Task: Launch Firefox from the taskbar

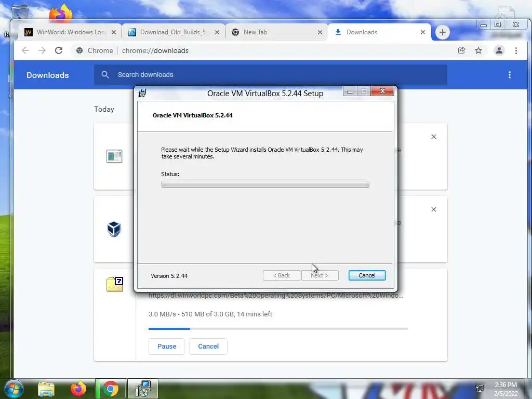Action: (78, 389)
